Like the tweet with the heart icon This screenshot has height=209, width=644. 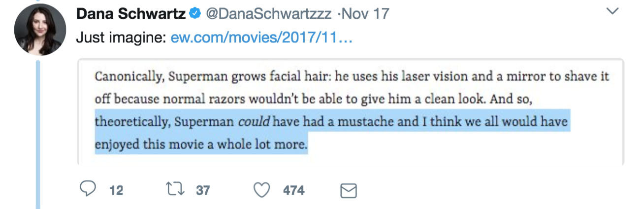(x=264, y=190)
